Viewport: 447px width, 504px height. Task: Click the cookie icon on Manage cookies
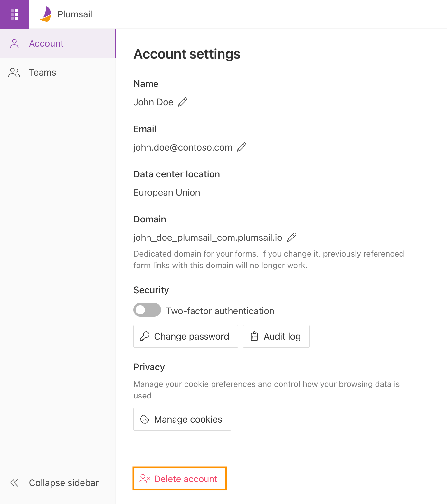tap(145, 419)
